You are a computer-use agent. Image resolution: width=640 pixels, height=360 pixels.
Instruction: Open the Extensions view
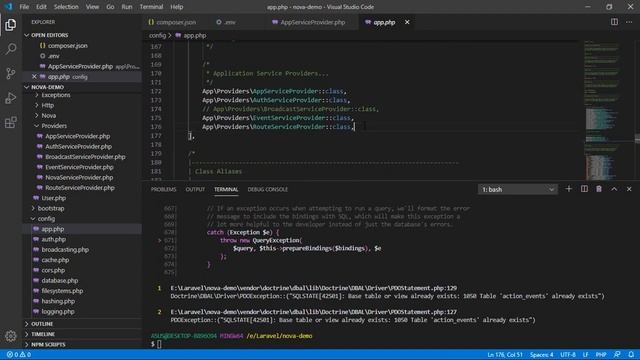click(x=11, y=122)
